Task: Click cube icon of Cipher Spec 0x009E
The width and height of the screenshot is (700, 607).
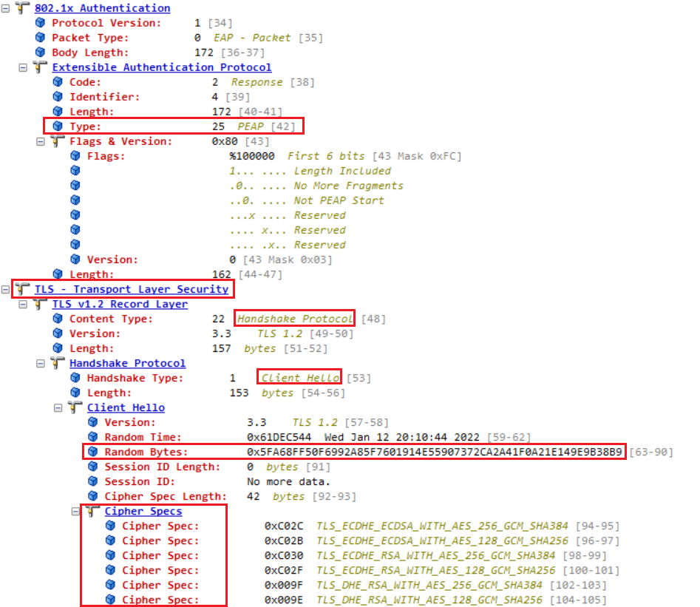Action: tap(110, 600)
